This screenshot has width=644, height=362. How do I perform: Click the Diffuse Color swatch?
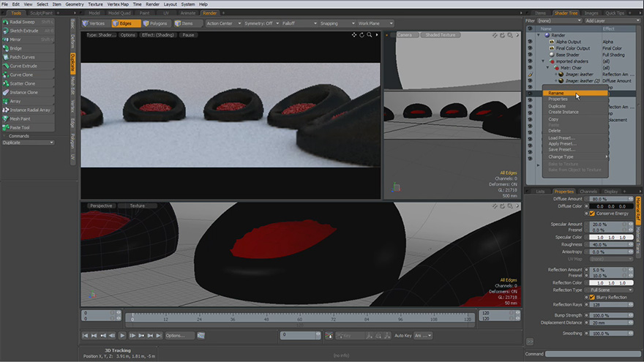coord(611,206)
